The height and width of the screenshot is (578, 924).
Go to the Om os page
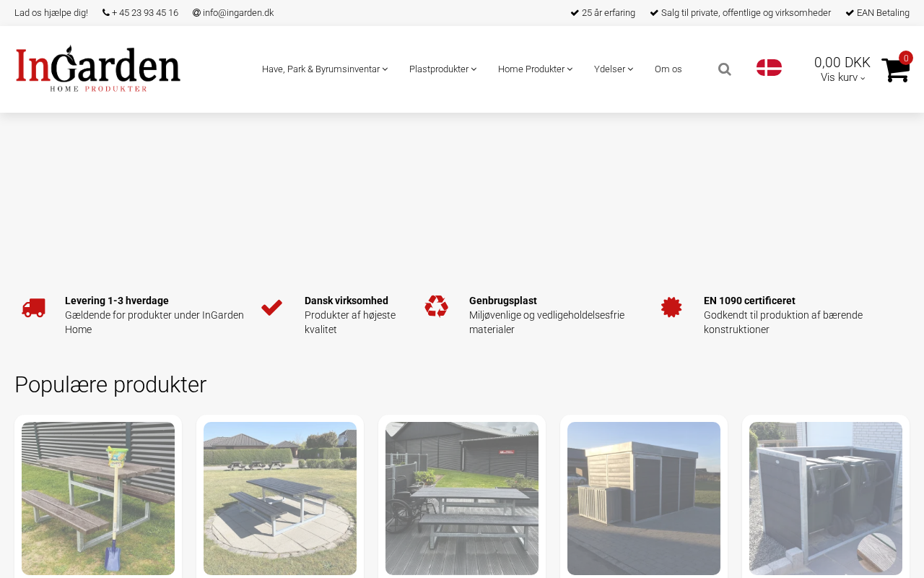click(668, 69)
